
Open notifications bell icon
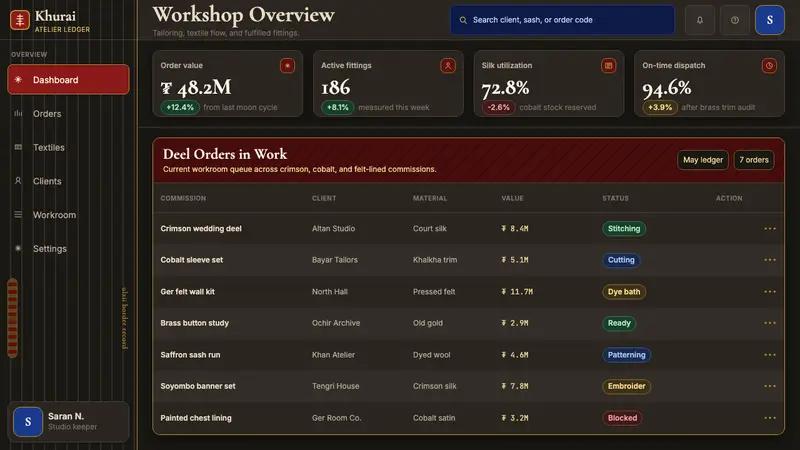click(x=699, y=20)
